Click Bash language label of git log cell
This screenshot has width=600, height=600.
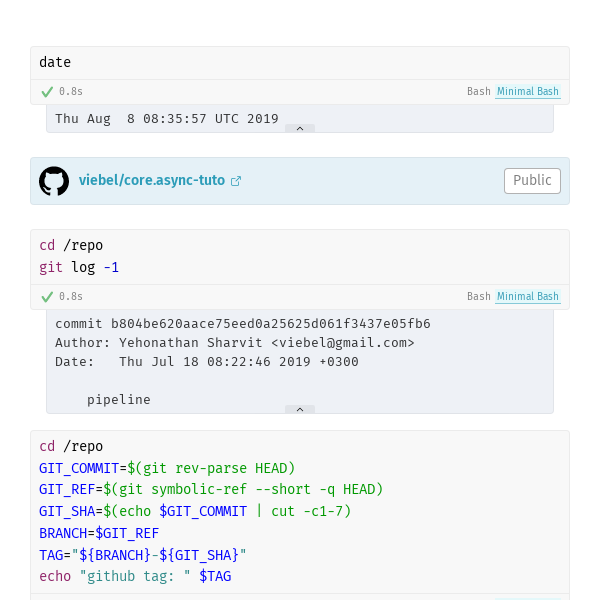coord(479,297)
